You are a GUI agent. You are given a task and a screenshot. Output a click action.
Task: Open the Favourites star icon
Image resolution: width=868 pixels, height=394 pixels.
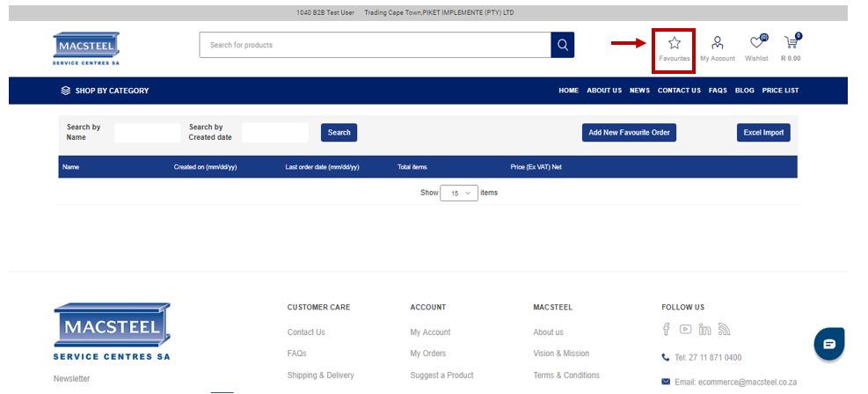(674, 43)
